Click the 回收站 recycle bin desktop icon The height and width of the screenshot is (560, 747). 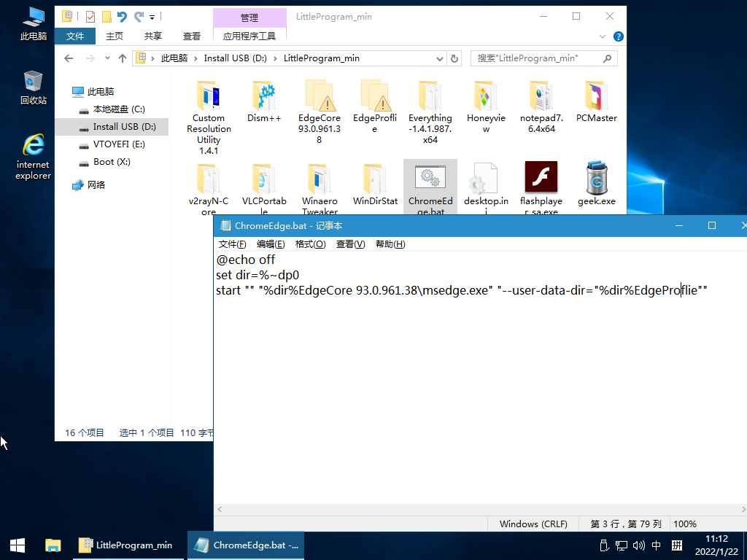tap(34, 88)
